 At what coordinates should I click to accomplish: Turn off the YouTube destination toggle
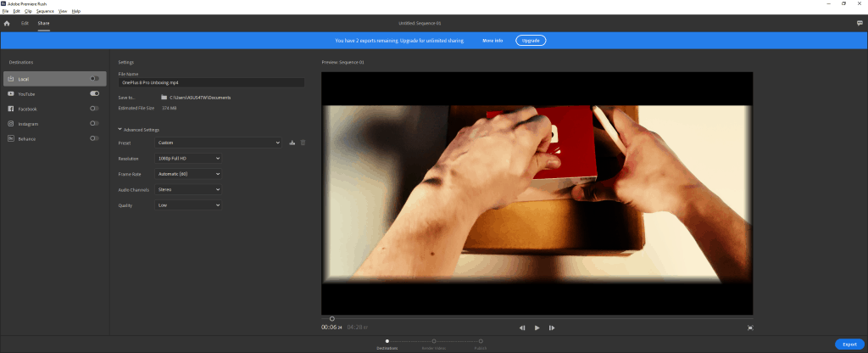click(x=95, y=93)
